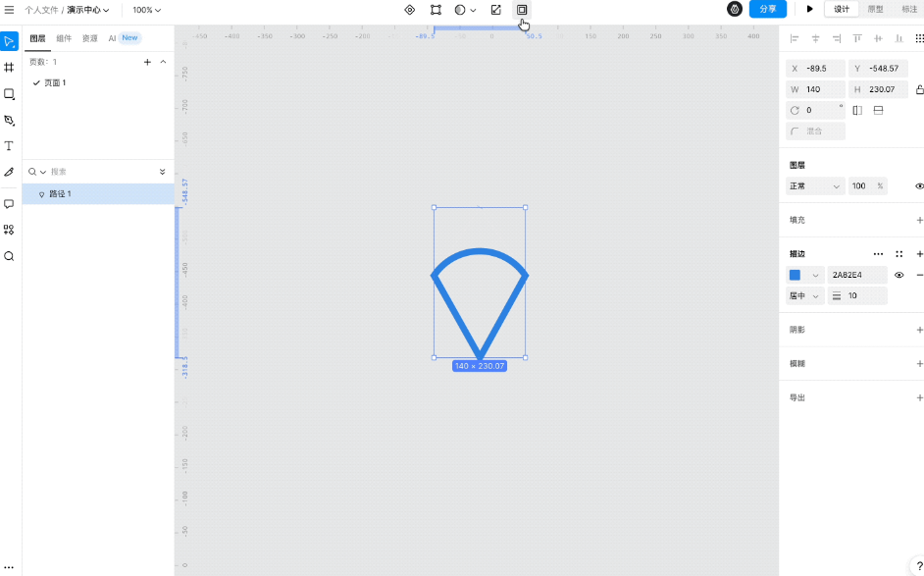Switch to the 原型 tab
924x576 pixels.
coord(875,9)
